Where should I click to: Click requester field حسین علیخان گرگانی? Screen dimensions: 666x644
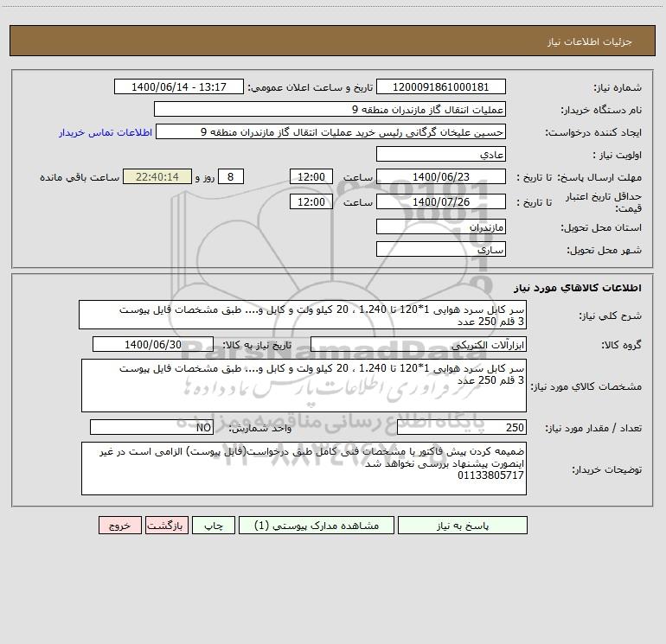point(331,131)
